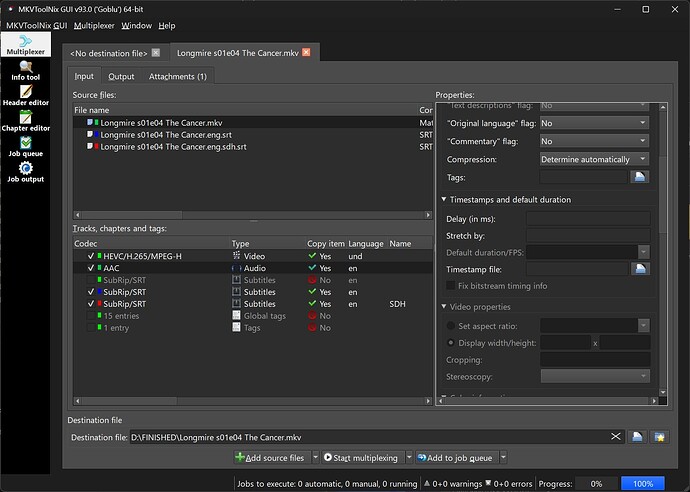Select the Set aspect ratio radio button
Screen dimensions: 690x492
coord(451,326)
